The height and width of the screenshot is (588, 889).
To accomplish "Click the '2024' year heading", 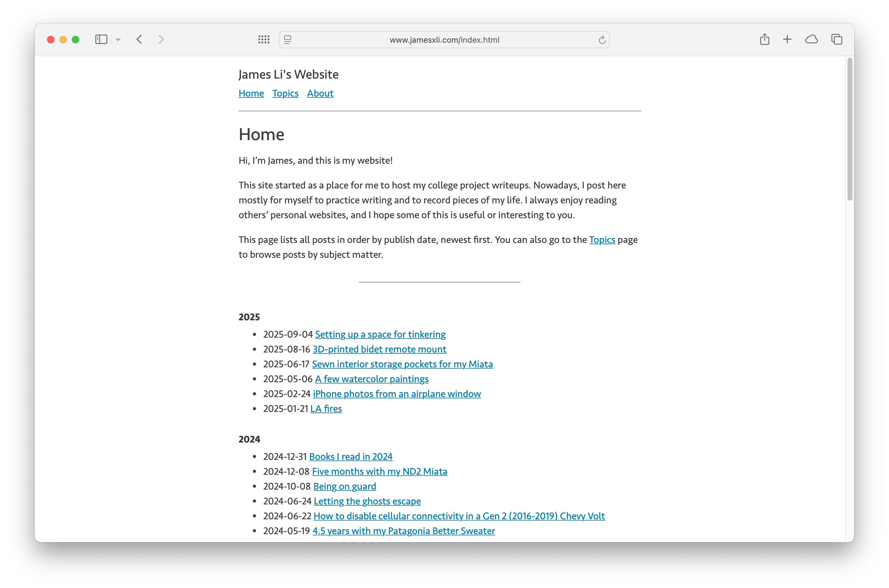I will tap(249, 439).
